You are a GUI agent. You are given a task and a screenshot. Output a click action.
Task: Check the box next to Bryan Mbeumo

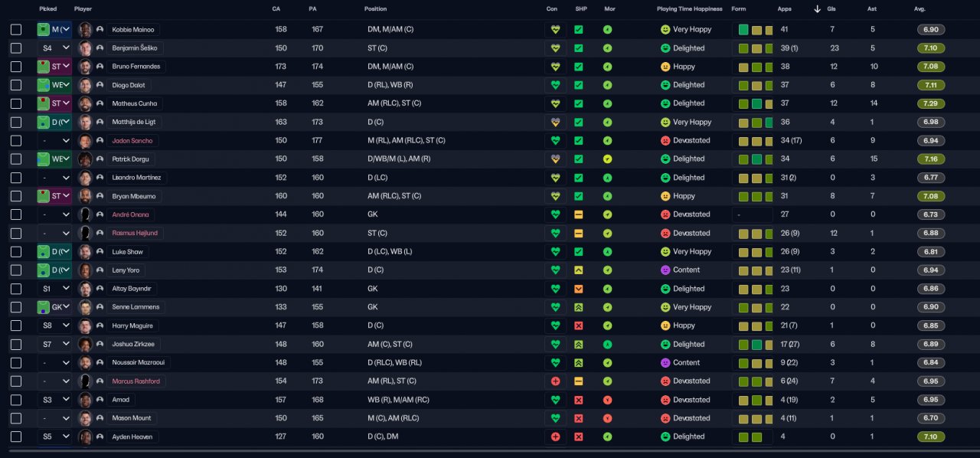tap(16, 196)
